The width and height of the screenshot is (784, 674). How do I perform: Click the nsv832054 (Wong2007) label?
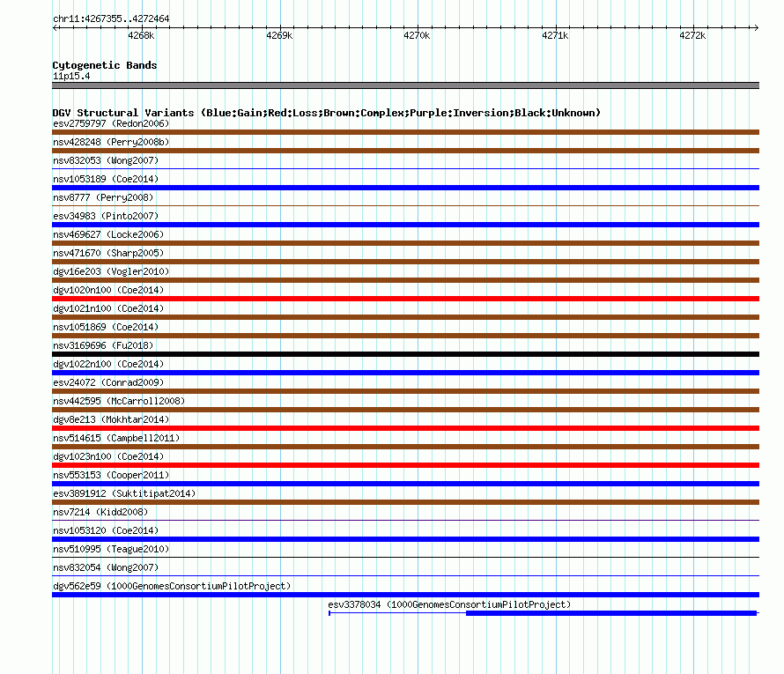[106, 567]
